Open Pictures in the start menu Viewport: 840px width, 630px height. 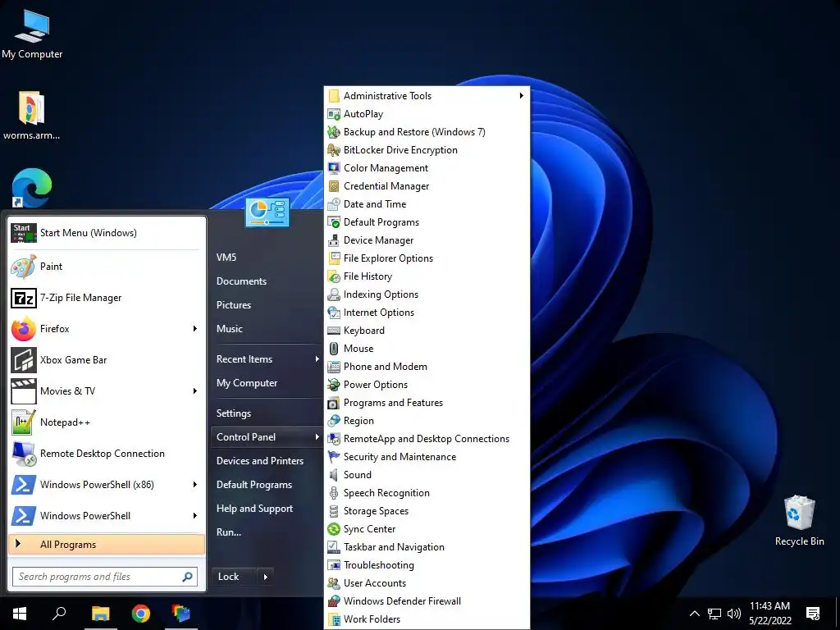point(234,305)
